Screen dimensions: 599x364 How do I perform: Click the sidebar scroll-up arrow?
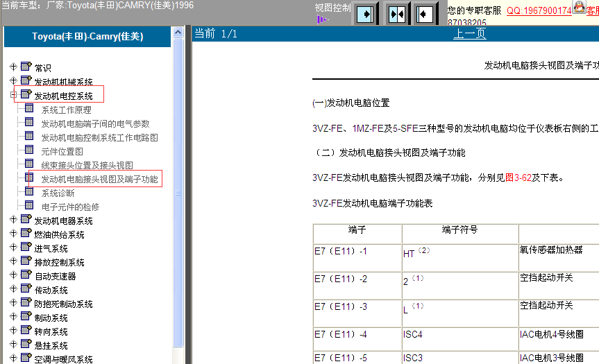pyautogui.click(x=178, y=33)
